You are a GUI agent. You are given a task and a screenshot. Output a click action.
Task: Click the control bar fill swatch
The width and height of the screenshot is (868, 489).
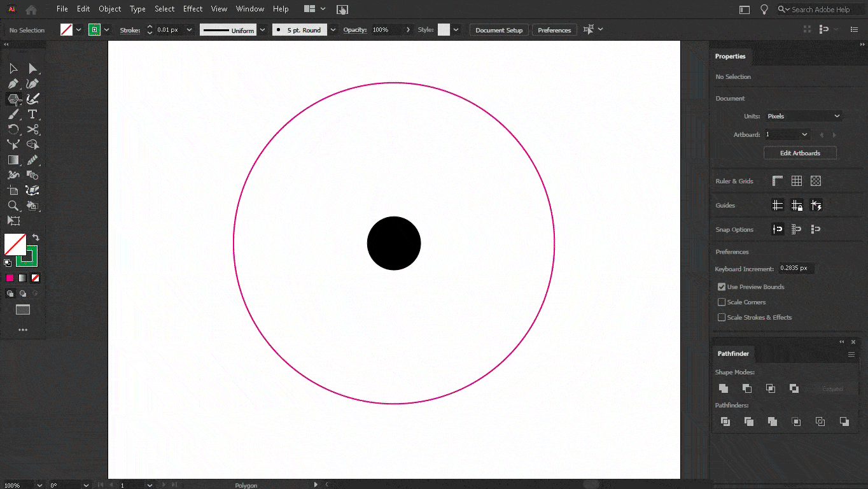[x=66, y=30]
